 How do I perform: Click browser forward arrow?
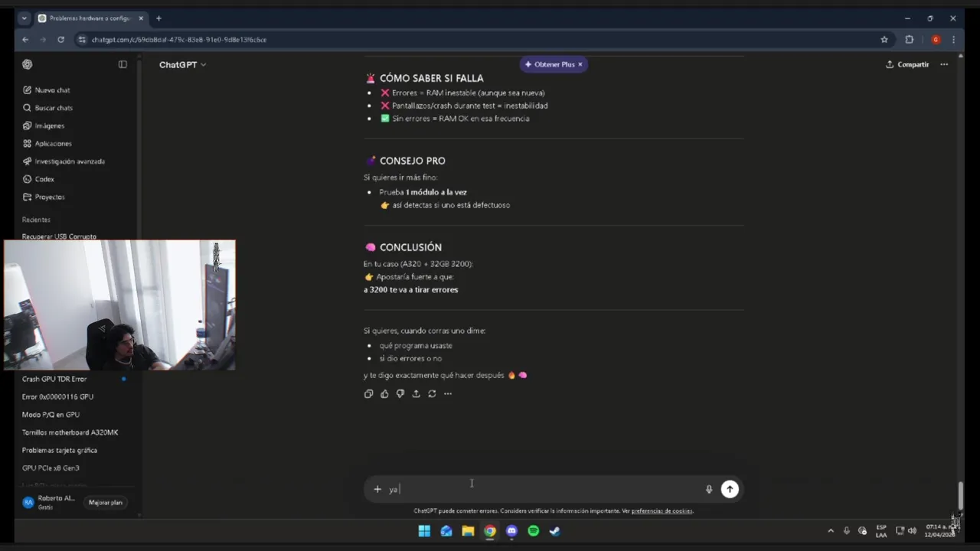(43, 39)
